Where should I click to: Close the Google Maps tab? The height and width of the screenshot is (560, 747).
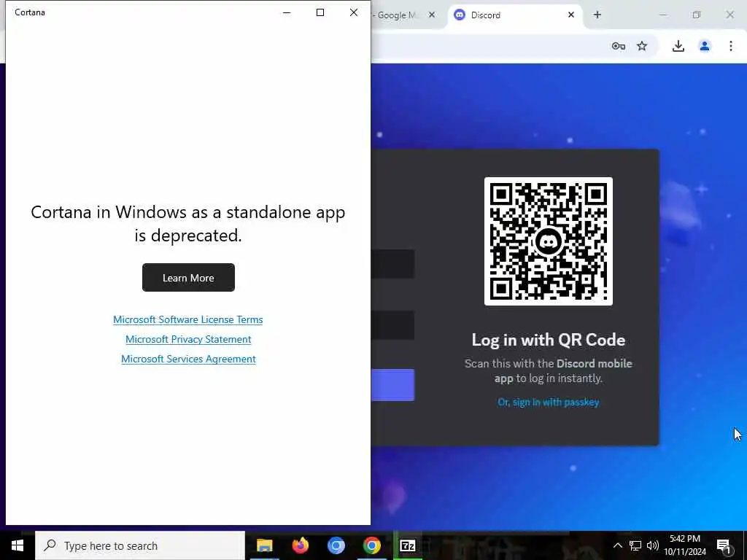(x=432, y=15)
